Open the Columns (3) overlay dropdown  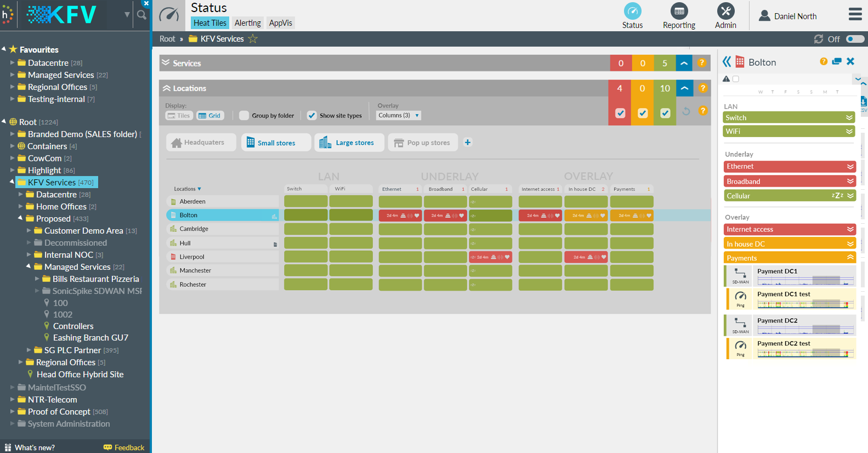pyautogui.click(x=399, y=116)
